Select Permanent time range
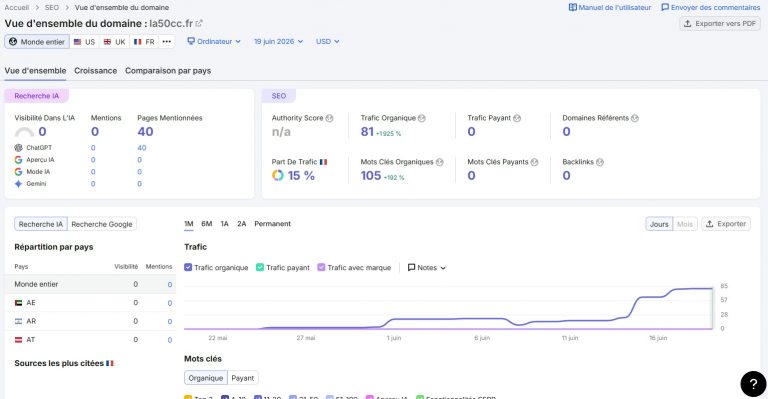768x399 pixels. pos(272,224)
